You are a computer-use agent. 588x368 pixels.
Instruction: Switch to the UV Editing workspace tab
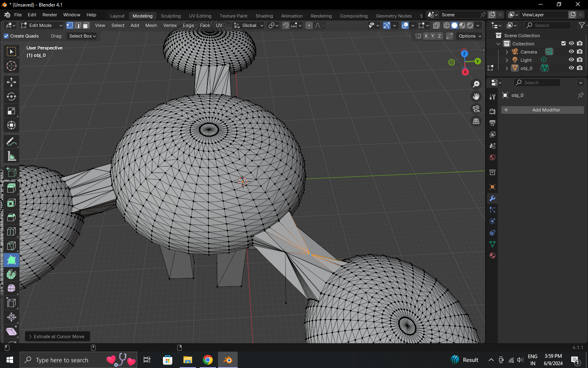[200, 16]
